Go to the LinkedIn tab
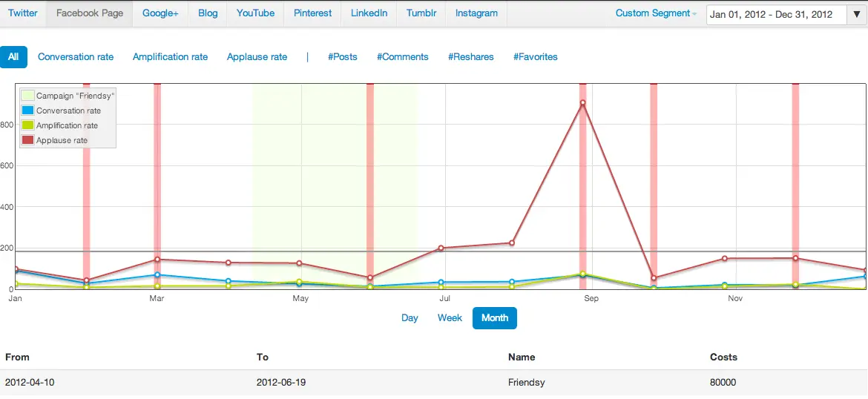Viewport: 868px width, 399px height. point(369,13)
